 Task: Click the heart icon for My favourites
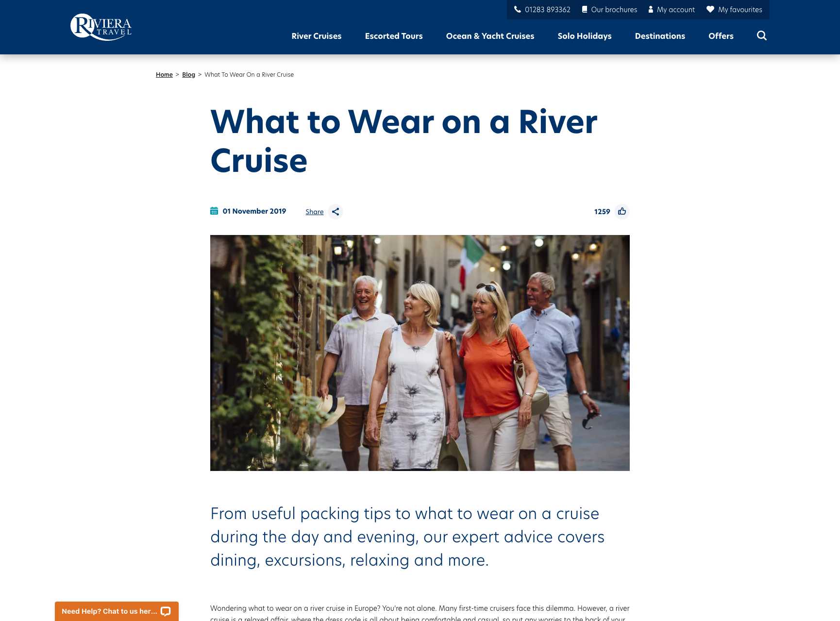point(710,9)
